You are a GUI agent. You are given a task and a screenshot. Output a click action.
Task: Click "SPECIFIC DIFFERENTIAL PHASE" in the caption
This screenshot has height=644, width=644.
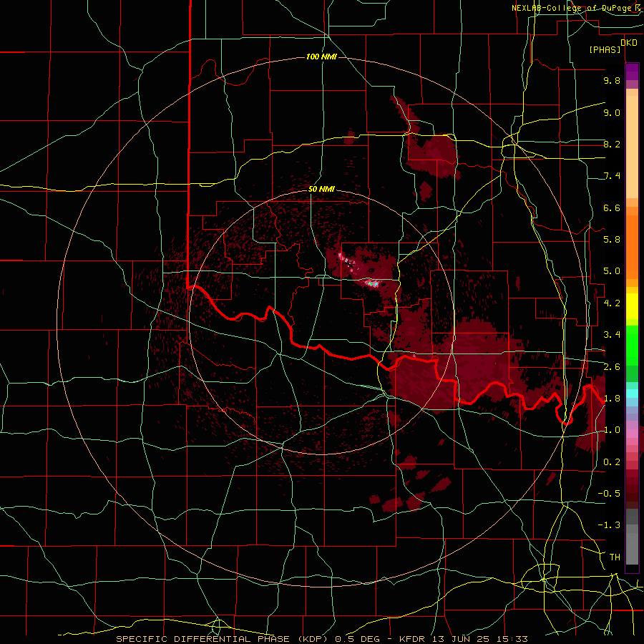tap(204, 639)
